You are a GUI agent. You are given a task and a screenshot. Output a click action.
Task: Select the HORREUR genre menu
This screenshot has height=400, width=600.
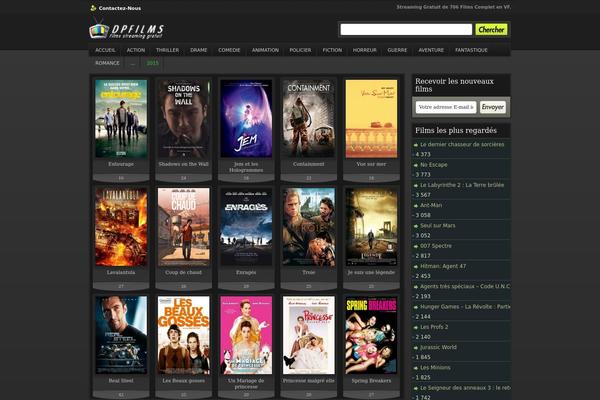(365, 50)
